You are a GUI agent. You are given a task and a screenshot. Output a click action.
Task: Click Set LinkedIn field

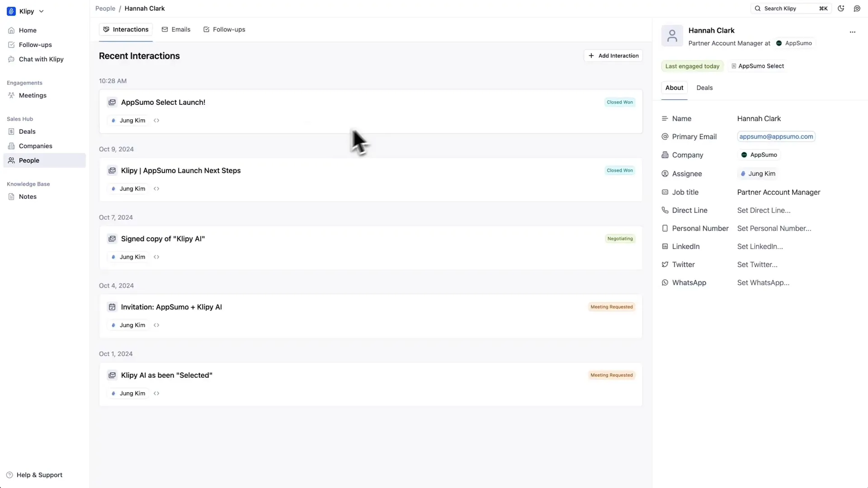point(760,246)
